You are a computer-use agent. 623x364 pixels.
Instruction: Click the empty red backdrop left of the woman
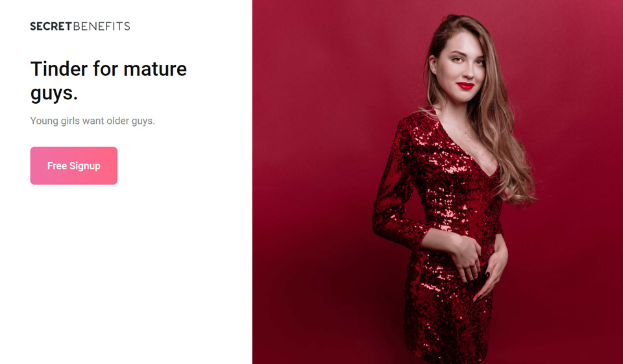click(314, 179)
